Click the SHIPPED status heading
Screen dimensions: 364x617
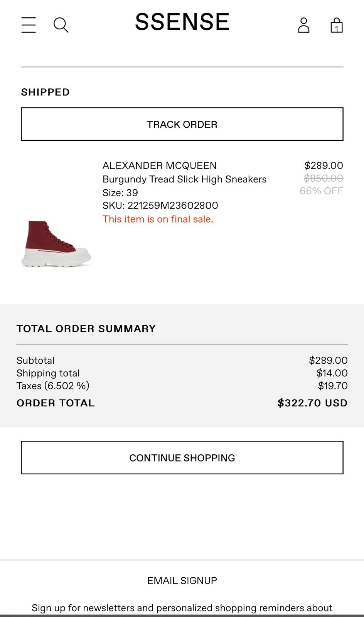point(45,92)
